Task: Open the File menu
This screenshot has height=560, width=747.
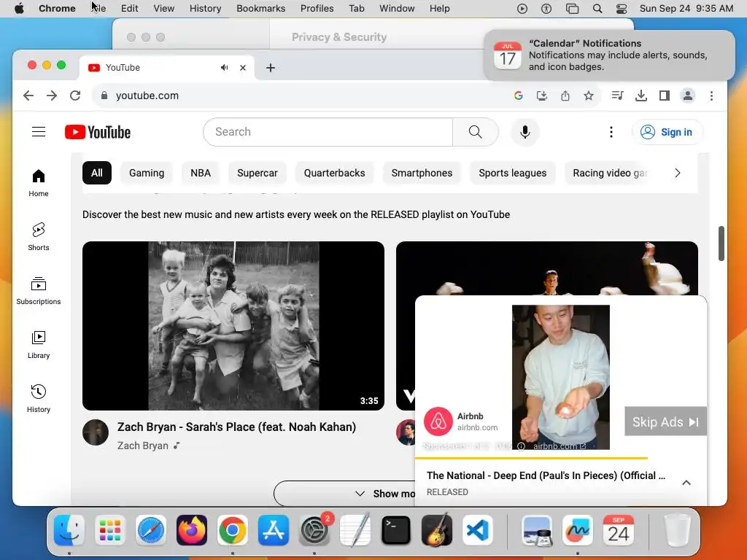Action: 99,9
